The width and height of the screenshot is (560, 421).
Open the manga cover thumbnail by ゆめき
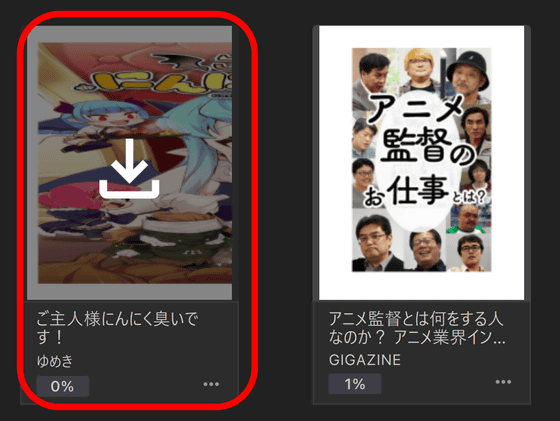pos(135,163)
